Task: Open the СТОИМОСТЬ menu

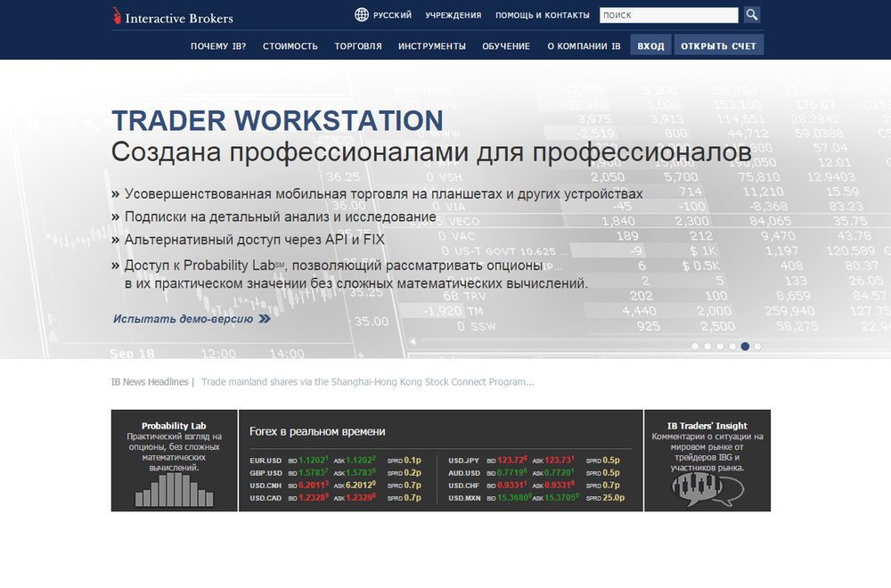Action: click(x=290, y=46)
